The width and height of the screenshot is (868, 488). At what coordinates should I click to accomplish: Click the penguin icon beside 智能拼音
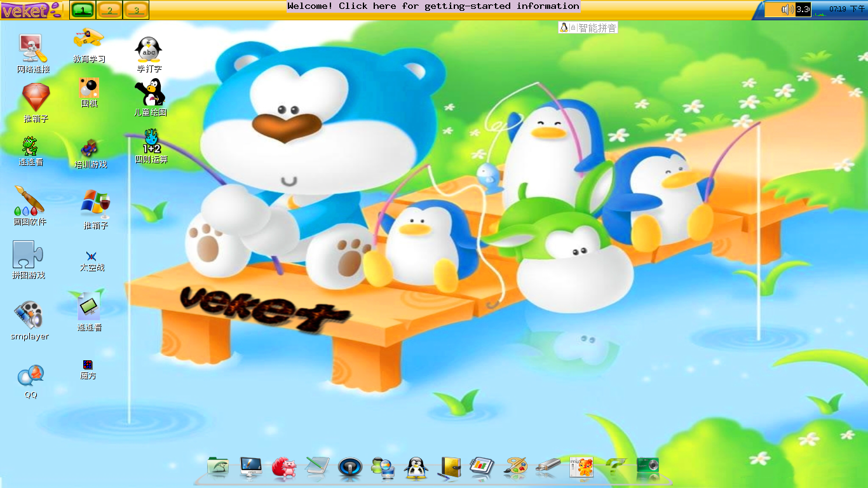(x=563, y=28)
